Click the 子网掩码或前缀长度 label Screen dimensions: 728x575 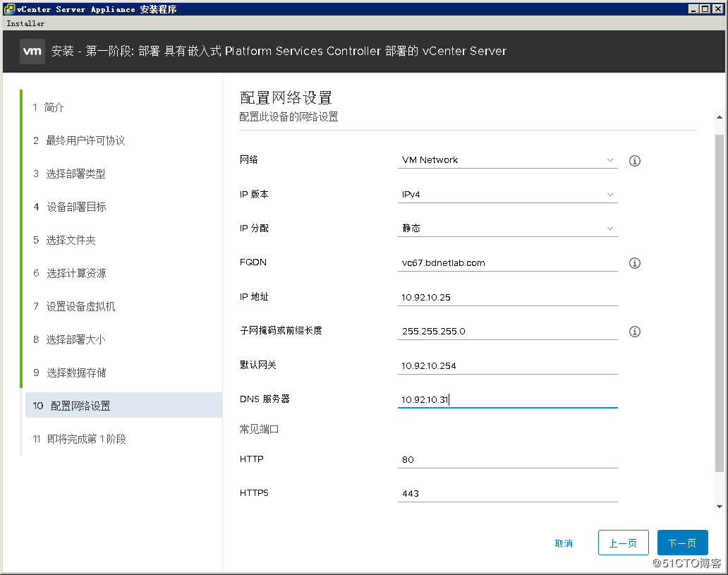click(281, 330)
